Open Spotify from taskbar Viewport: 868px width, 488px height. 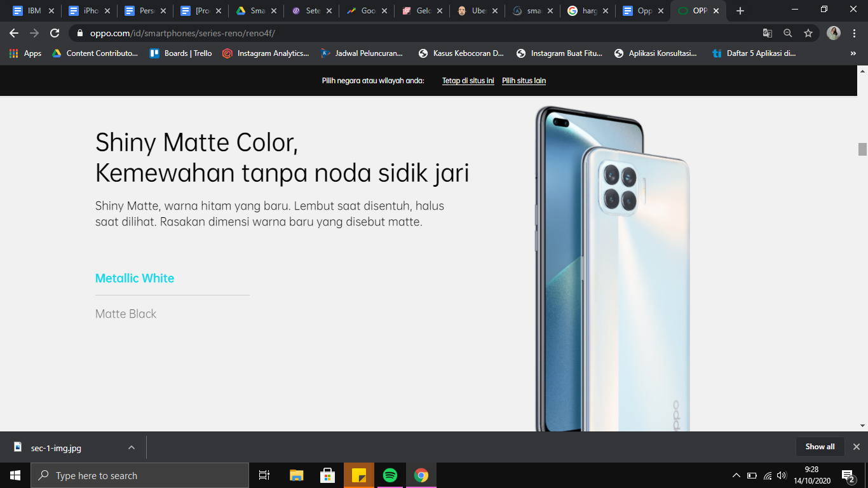point(390,475)
